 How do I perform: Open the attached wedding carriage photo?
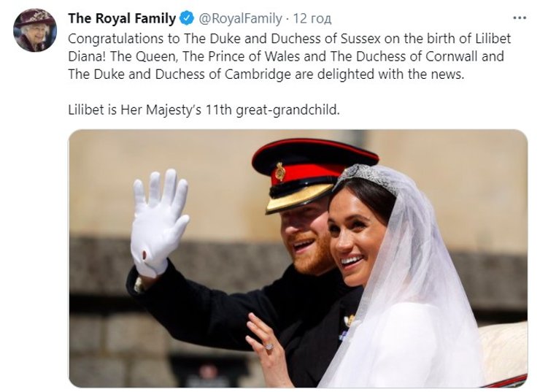click(x=298, y=258)
